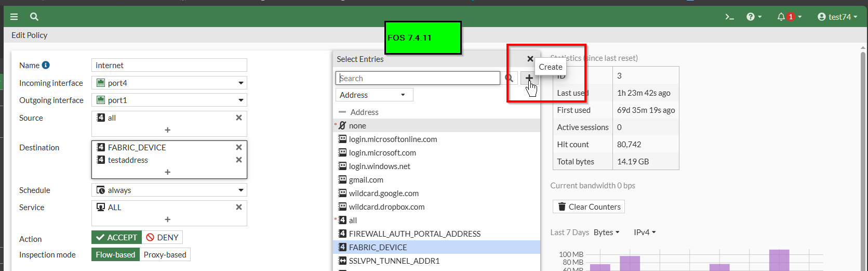Close the Select Entries panel
Screen dimensions: 868x271
click(530, 59)
